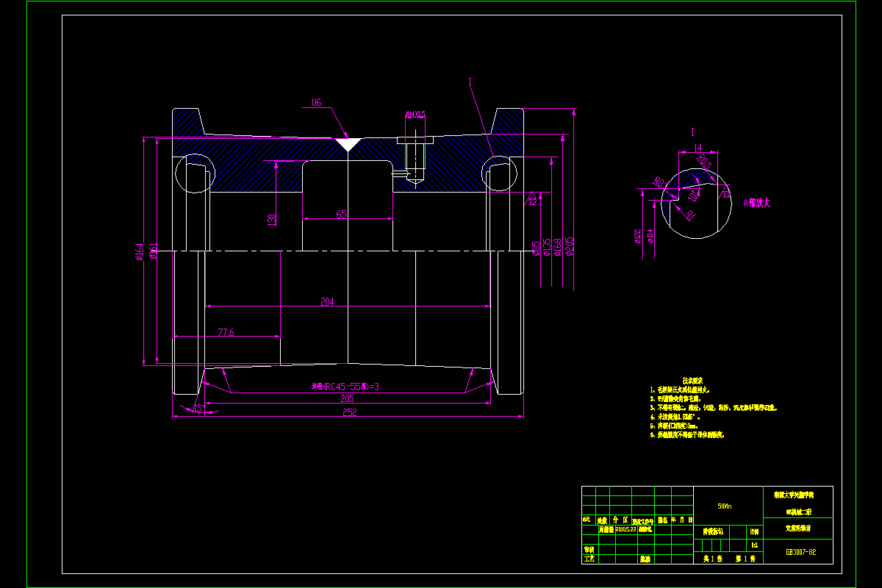Select the 1:1 scale value cell
The width and height of the screenshot is (882, 588).
pos(755,545)
